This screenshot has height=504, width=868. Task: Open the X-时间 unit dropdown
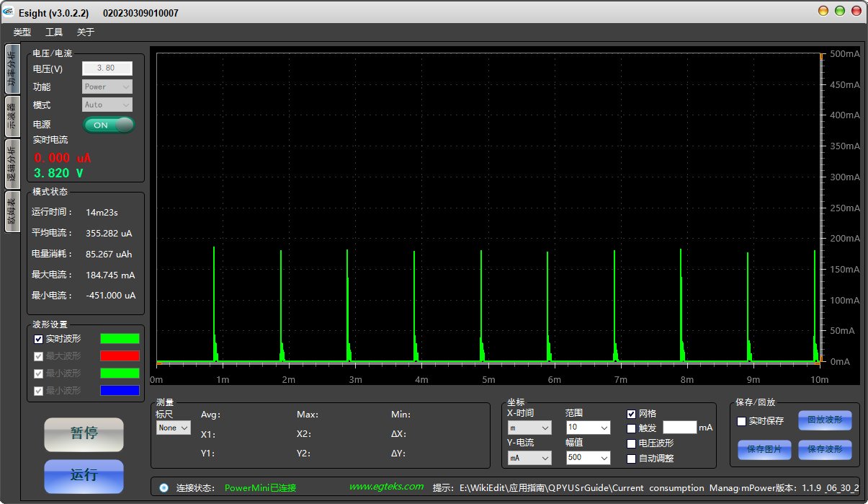coord(529,428)
